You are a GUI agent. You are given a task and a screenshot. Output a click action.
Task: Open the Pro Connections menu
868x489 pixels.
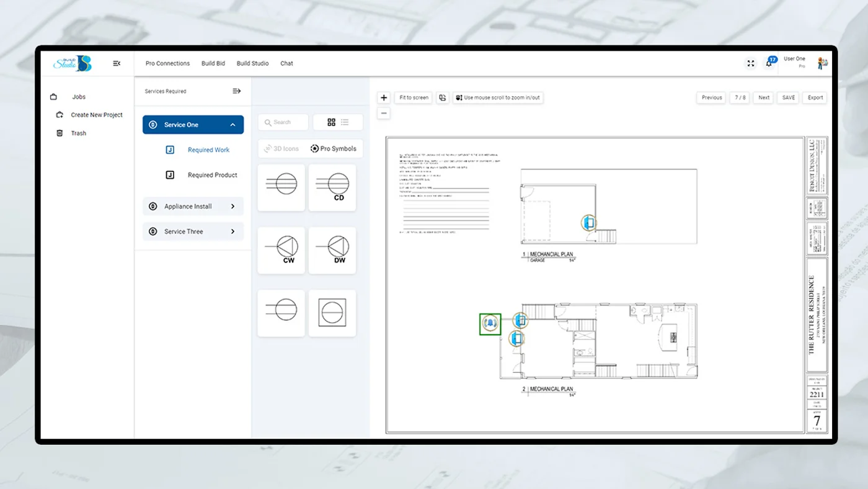pos(167,63)
